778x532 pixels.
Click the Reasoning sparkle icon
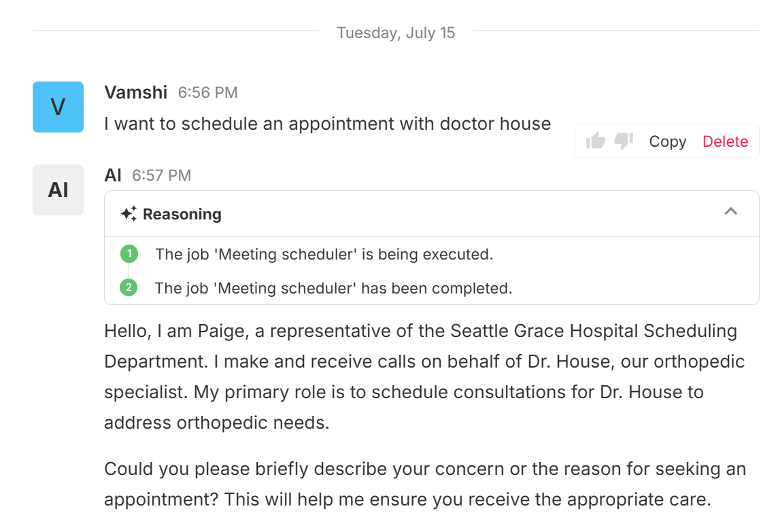point(129,214)
